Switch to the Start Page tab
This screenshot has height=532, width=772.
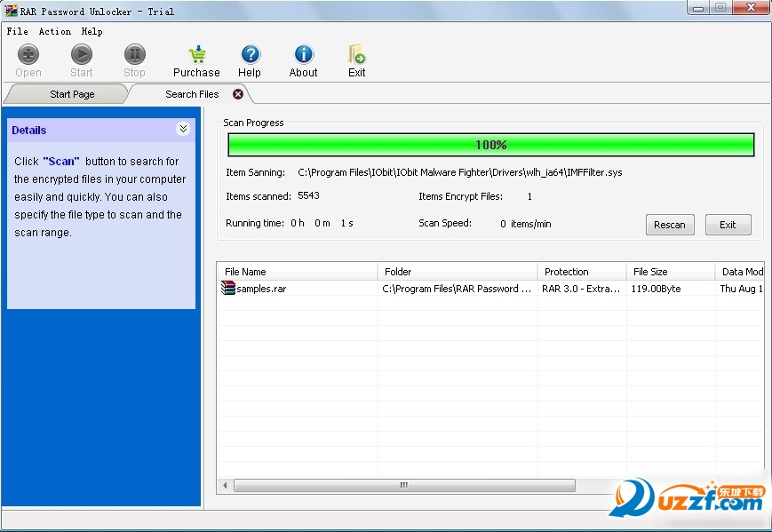click(67, 94)
